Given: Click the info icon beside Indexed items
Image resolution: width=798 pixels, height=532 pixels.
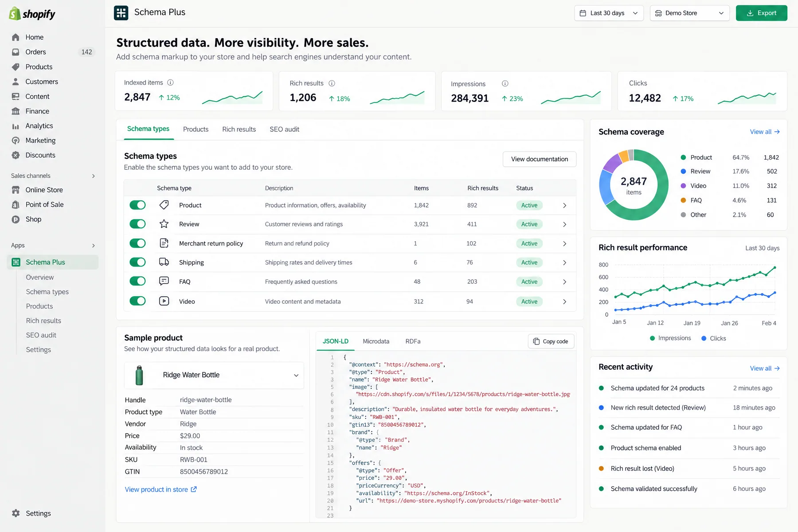Looking at the screenshot, I should click(170, 82).
